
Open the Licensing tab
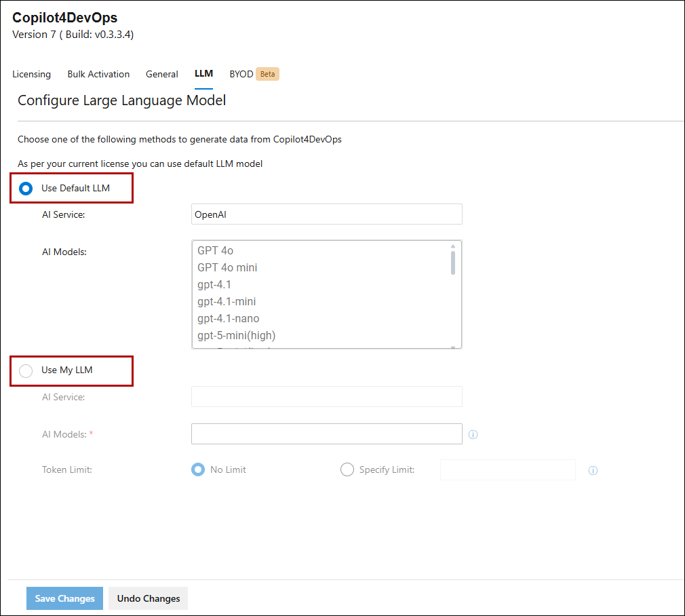31,74
